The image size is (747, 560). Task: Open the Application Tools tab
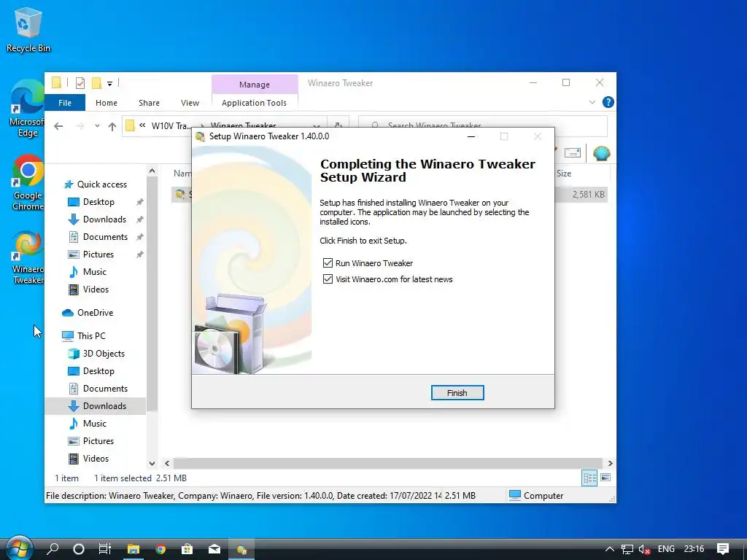point(254,103)
